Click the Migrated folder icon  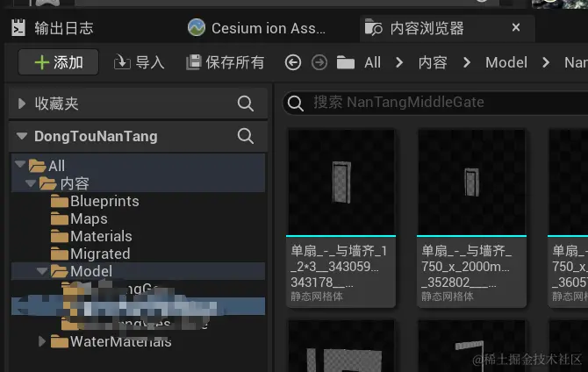[x=60, y=254]
